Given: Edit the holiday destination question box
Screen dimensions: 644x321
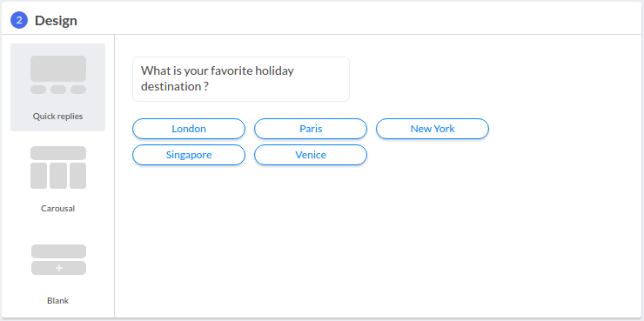Looking at the screenshot, I should pos(241,79).
